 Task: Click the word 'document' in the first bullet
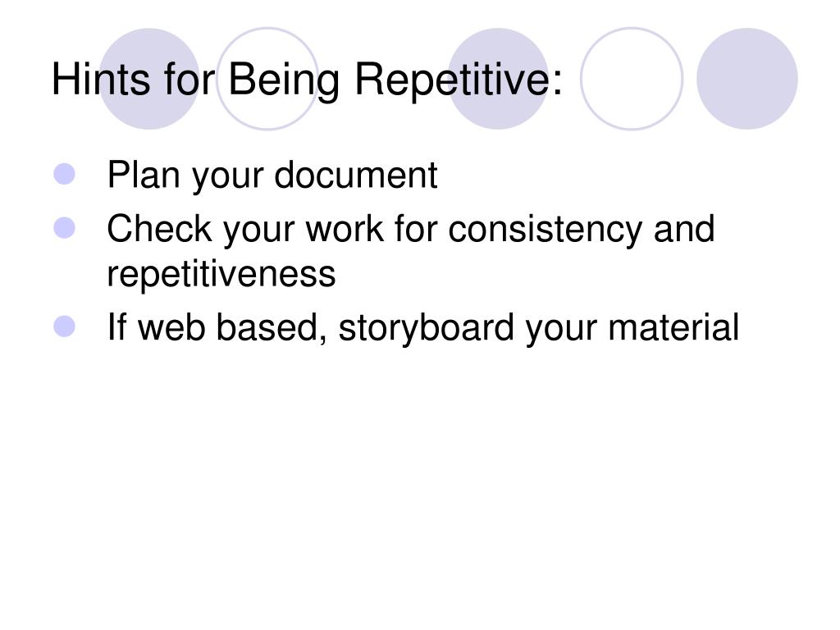click(x=356, y=175)
